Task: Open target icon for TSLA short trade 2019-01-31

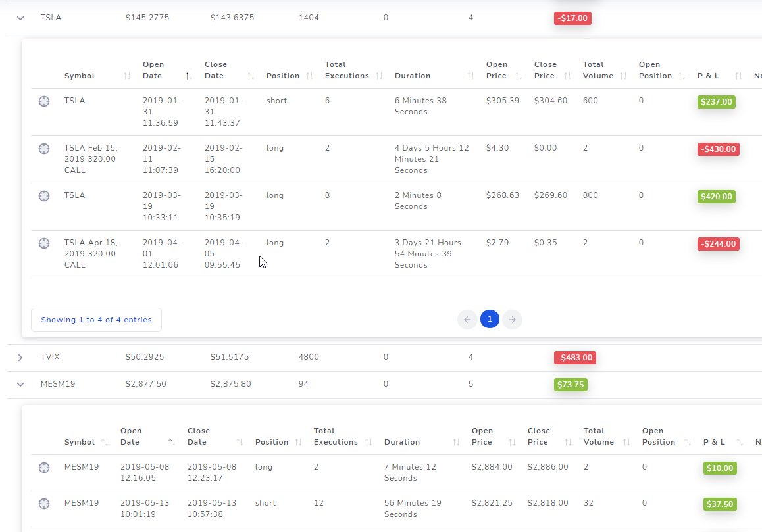Action: point(44,101)
